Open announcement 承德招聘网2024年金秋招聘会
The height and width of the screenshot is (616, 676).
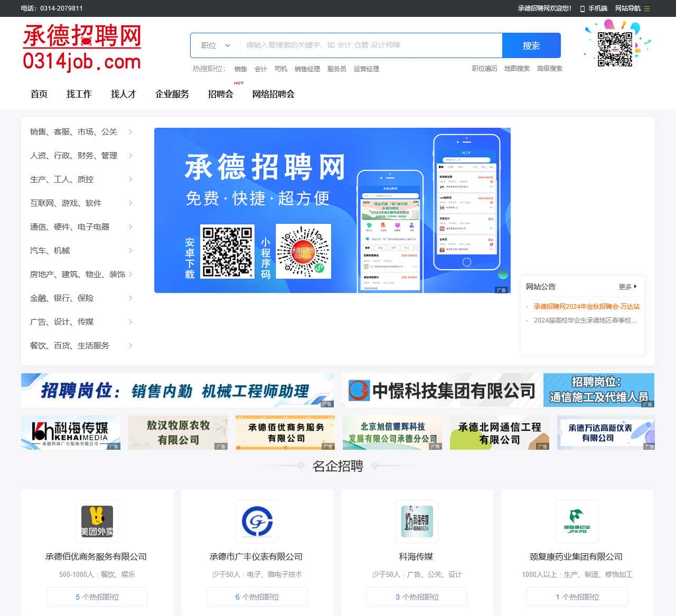[586, 306]
